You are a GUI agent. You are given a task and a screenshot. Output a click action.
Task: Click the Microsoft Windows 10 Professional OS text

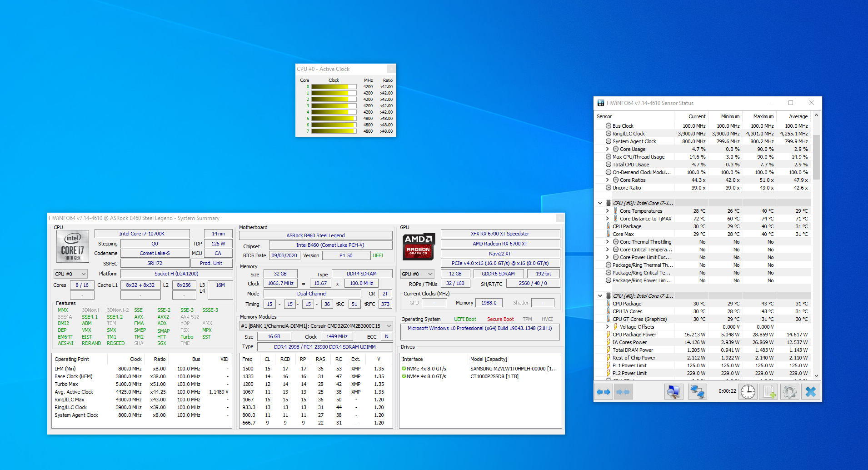479,328
